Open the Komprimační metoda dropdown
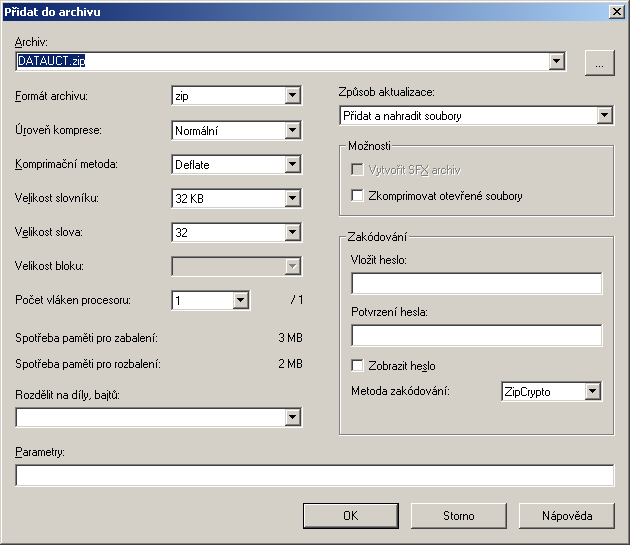This screenshot has height=545, width=630. coord(292,164)
